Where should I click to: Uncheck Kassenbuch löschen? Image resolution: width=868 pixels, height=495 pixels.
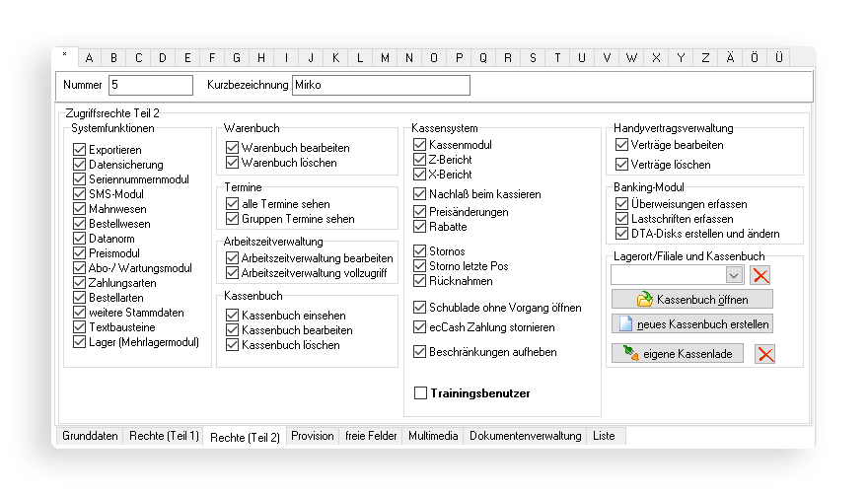click(x=232, y=345)
